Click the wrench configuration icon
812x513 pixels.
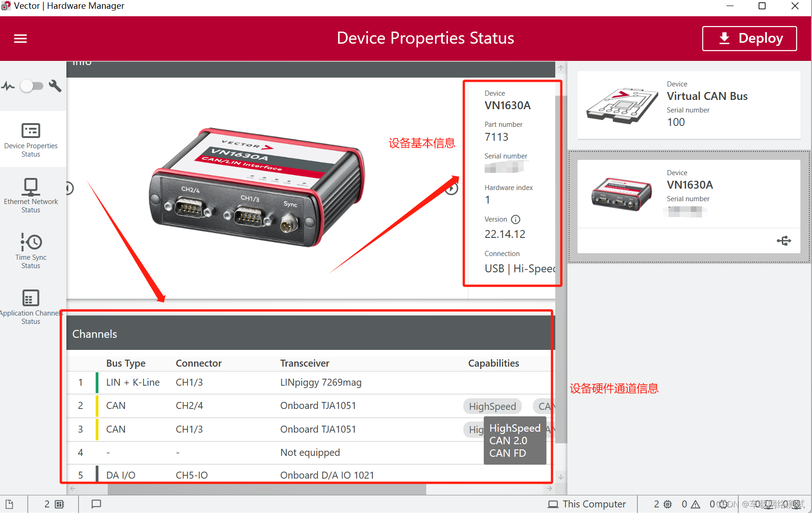(x=55, y=86)
